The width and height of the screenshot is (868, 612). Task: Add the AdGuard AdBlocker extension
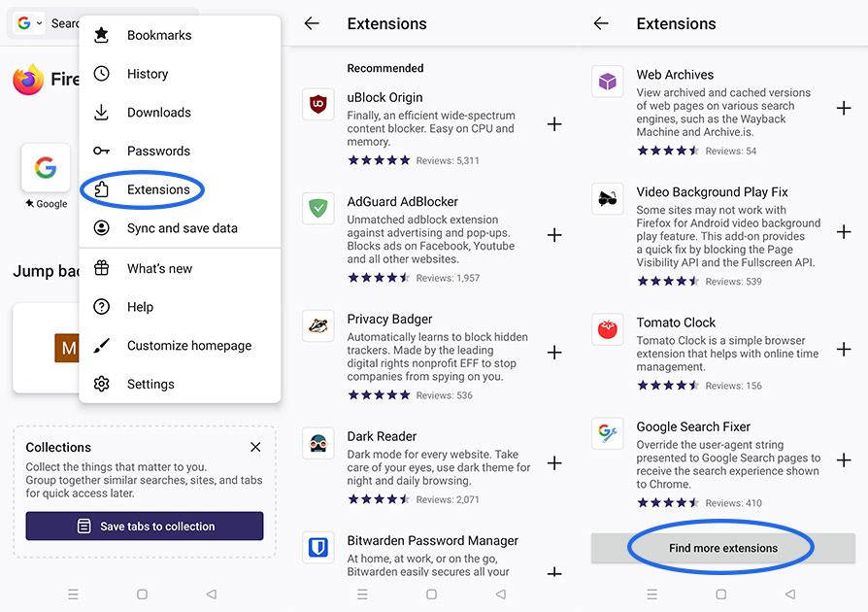(554, 235)
